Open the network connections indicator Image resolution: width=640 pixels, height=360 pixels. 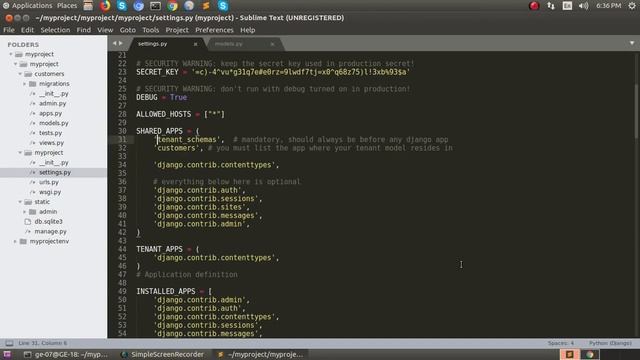click(x=551, y=6)
